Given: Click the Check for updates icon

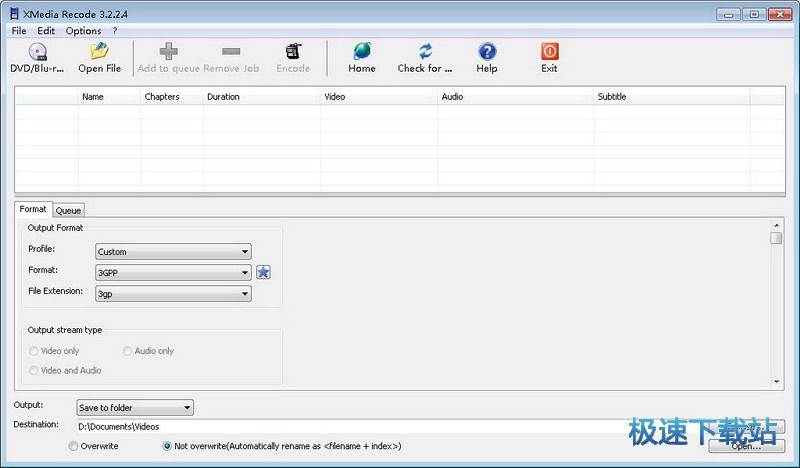Looking at the screenshot, I should coord(425,51).
